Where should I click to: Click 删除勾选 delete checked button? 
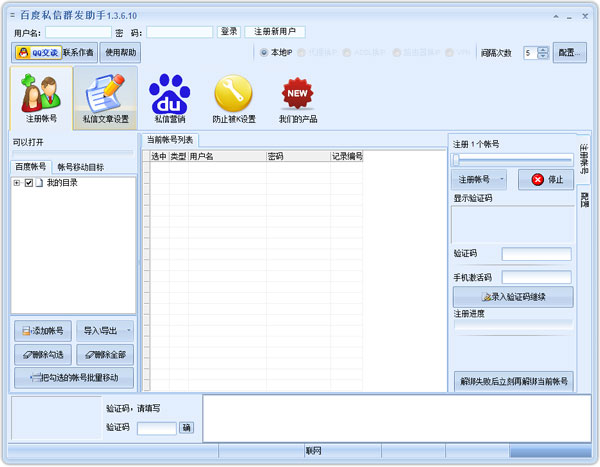[43, 355]
